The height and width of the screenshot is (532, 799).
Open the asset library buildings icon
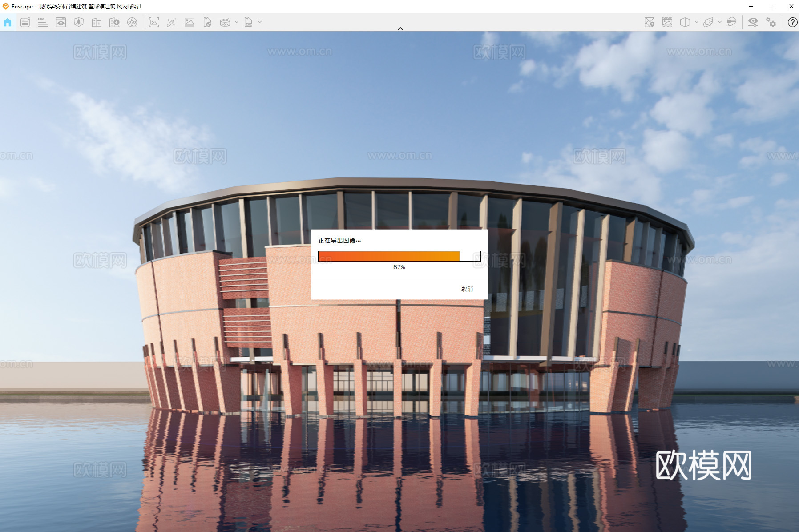(x=97, y=22)
